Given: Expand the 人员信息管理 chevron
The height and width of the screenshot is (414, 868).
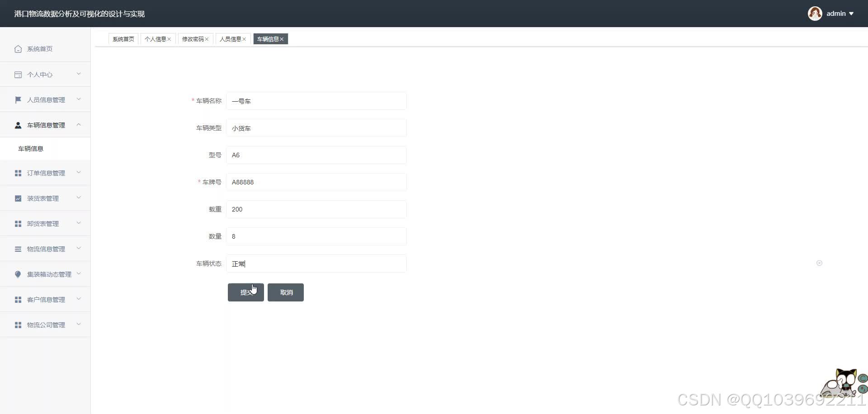Looking at the screenshot, I should [79, 99].
